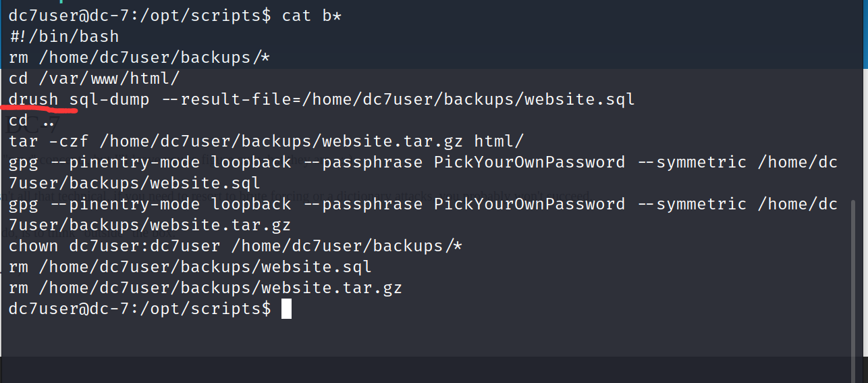Click the sql-dump argument text

109,100
